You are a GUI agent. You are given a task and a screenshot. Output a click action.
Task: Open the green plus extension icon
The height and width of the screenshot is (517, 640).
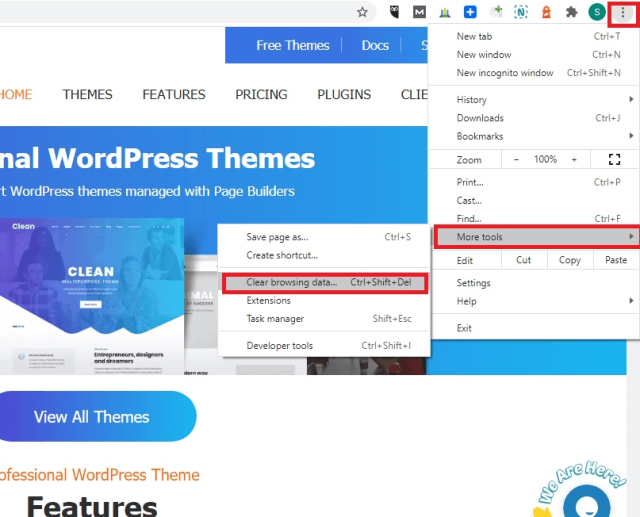(496, 11)
